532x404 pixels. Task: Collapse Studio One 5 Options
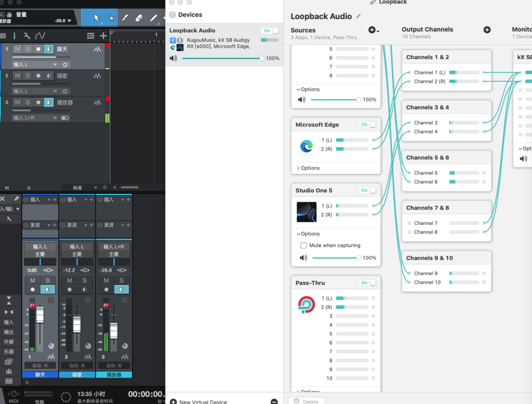pyautogui.click(x=308, y=234)
